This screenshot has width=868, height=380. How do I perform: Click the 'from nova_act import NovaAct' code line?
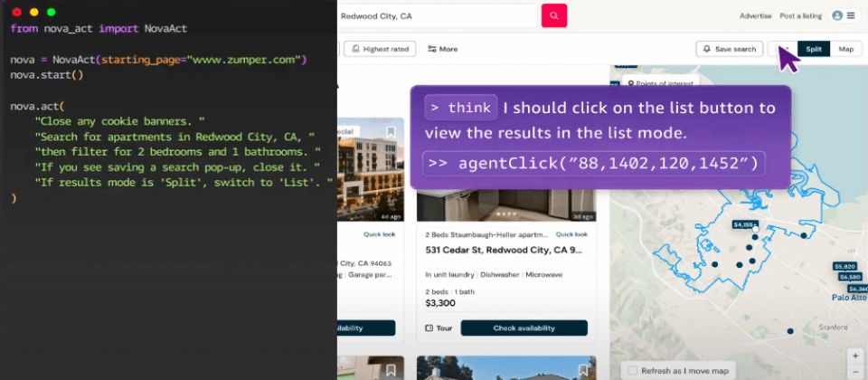[99, 28]
